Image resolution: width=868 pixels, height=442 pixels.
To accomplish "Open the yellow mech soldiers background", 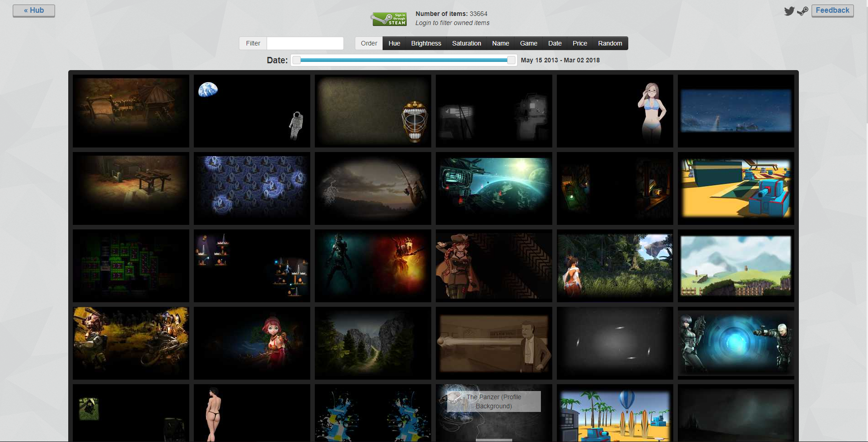I will point(131,343).
